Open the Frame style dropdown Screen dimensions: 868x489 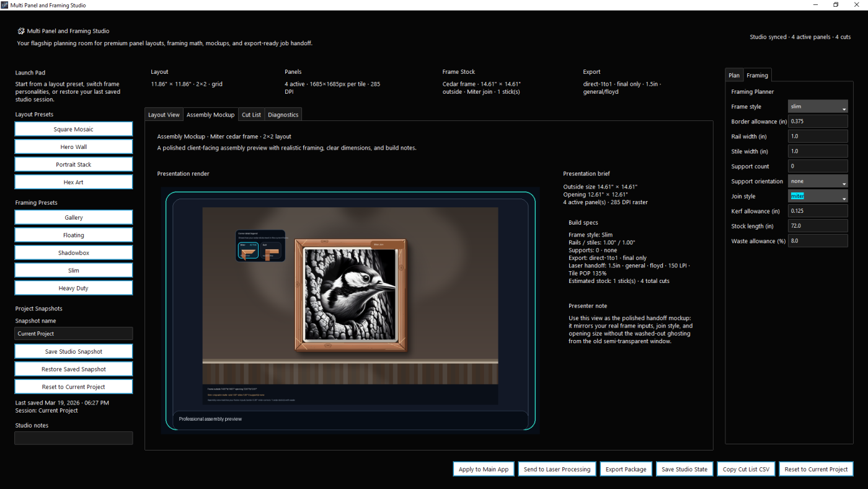[x=817, y=107]
